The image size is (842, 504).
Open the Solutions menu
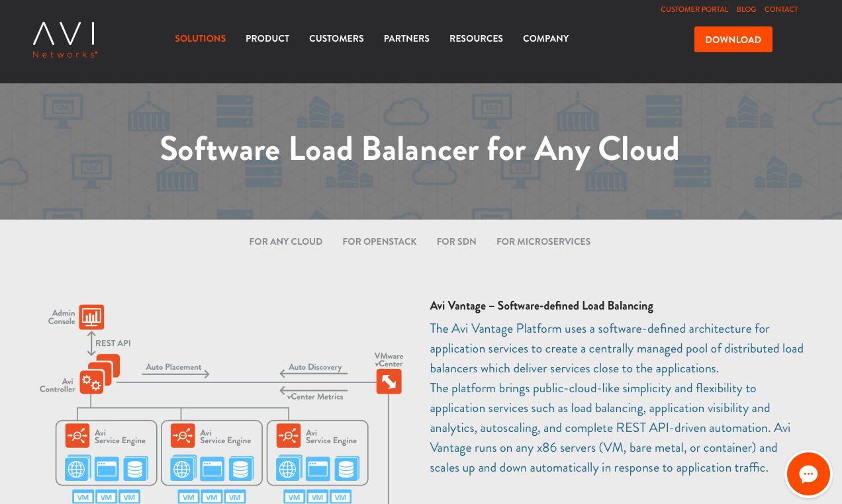[200, 38]
